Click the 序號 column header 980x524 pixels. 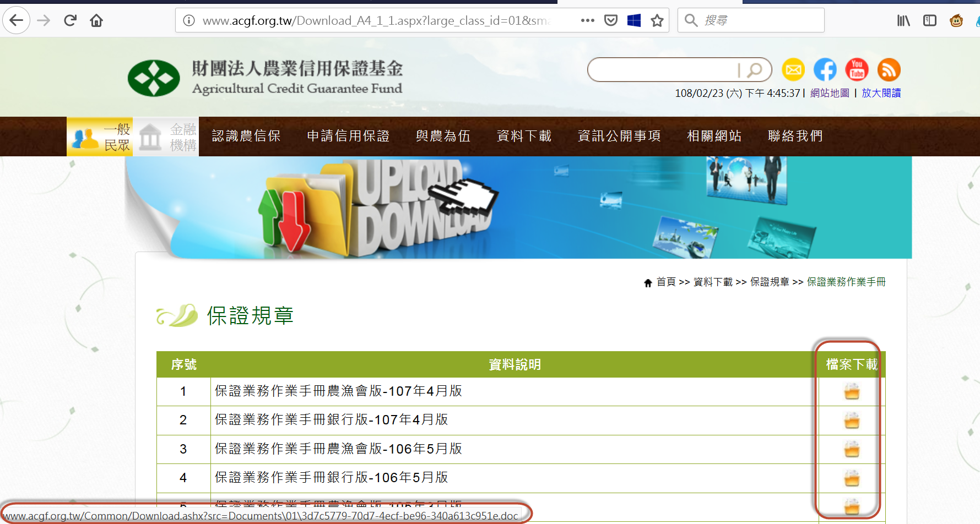click(x=183, y=364)
